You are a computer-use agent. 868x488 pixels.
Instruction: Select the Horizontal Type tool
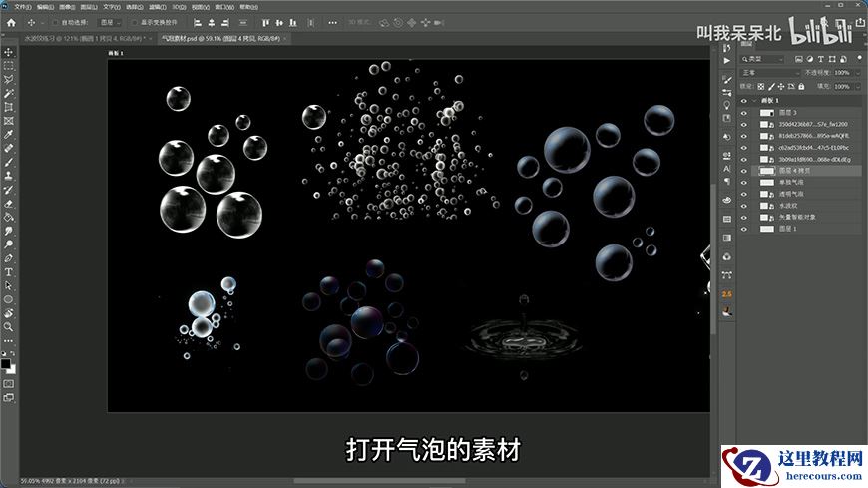tap(8, 272)
